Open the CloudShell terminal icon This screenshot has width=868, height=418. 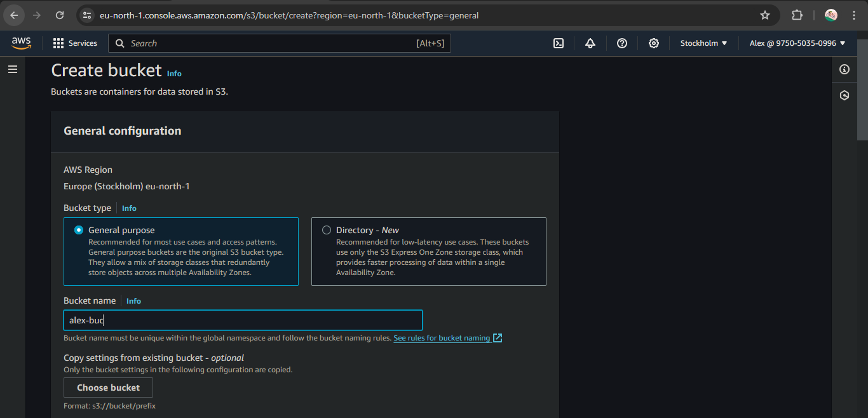click(559, 43)
